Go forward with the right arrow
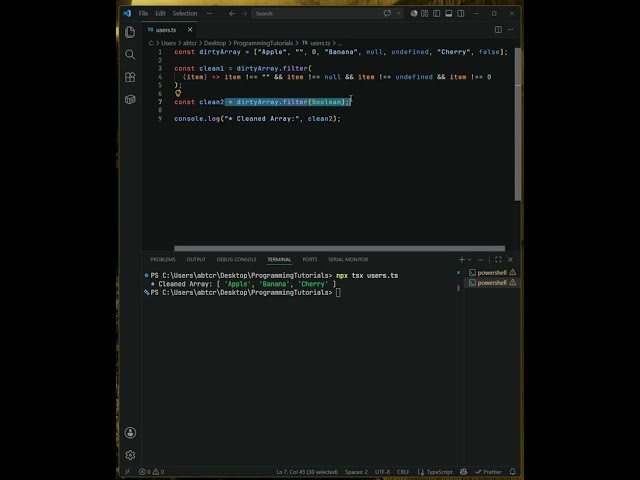The image size is (640, 480). click(244, 13)
